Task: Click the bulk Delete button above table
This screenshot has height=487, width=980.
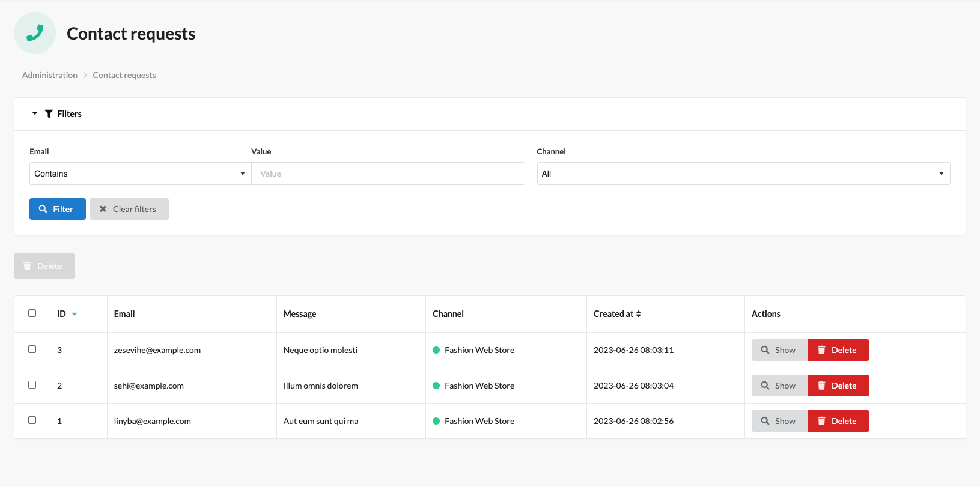Action: click(x=44, y=266)
